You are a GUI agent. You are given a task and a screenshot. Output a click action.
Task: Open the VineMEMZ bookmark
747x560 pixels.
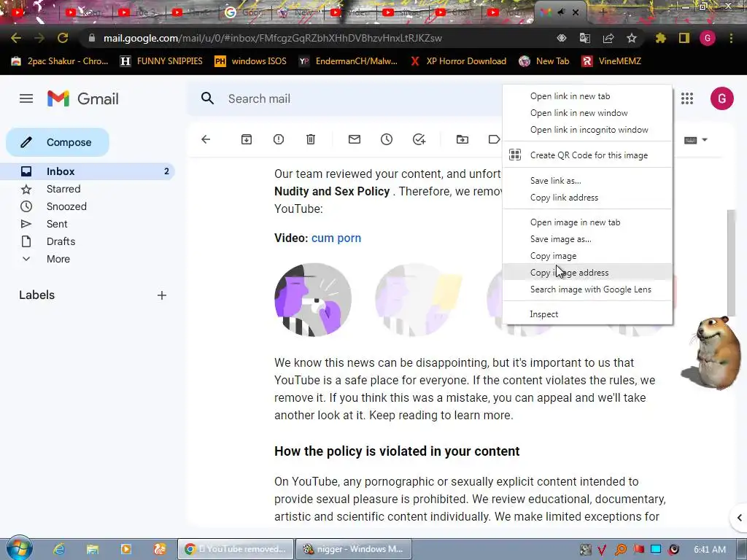click(612, 61)
